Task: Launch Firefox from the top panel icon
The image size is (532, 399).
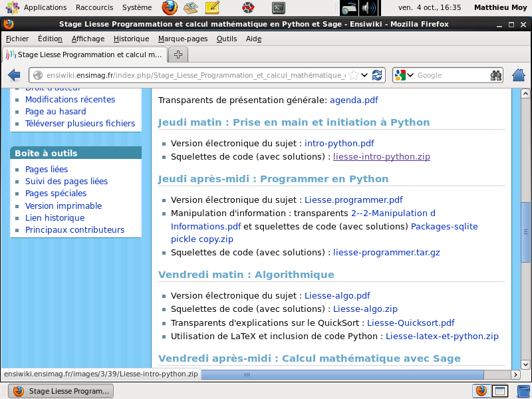Action: 170,7
